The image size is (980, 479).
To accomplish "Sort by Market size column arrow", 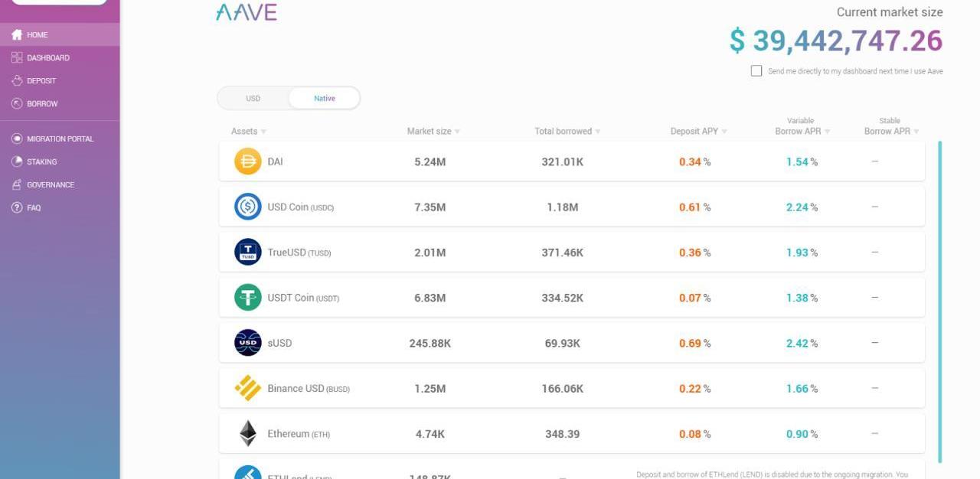I will coord(457,132).
